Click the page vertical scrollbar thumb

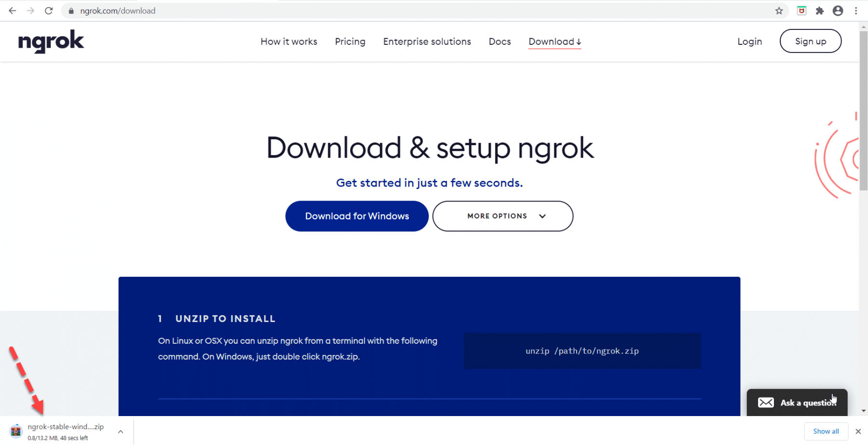pos(864,111)
